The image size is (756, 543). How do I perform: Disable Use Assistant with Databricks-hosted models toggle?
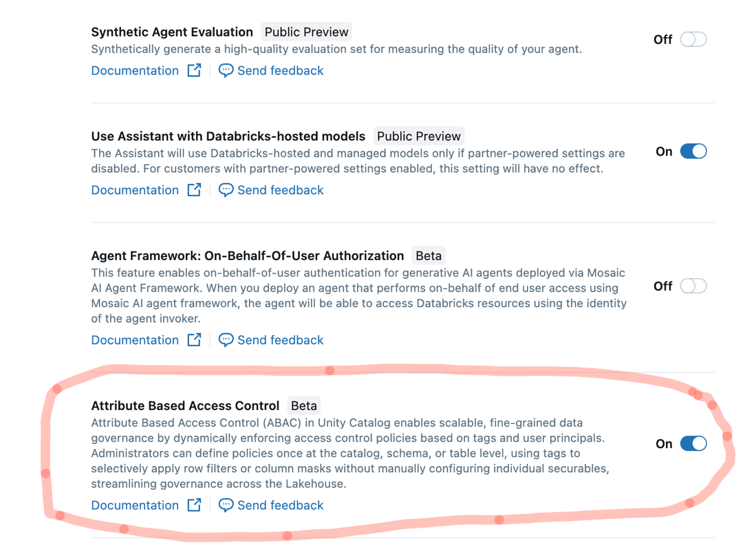click(x=693, y=151)
